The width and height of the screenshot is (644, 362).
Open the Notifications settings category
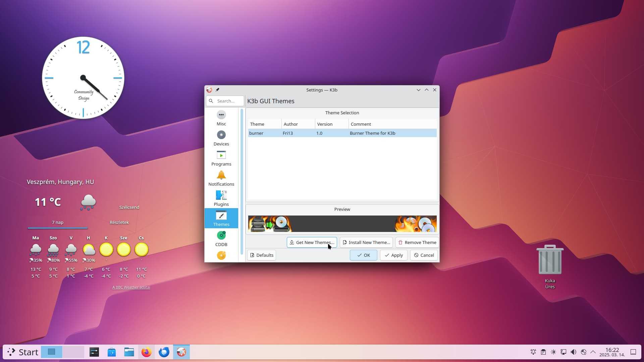[x=221, y=179]
